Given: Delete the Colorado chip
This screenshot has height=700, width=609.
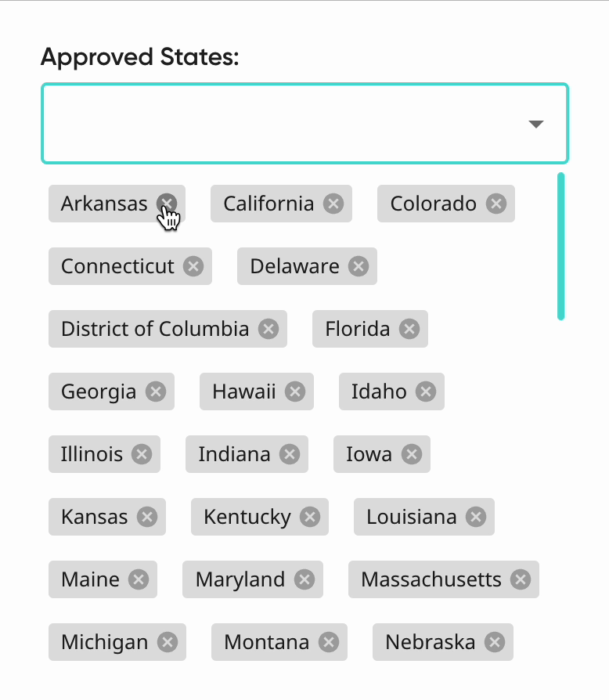Looking at the screenshot, I should point(495,204).
